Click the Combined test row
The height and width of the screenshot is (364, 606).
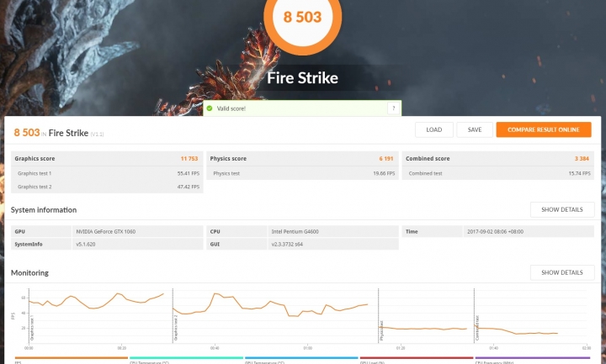pyautogui.click(x=498, y=173)
